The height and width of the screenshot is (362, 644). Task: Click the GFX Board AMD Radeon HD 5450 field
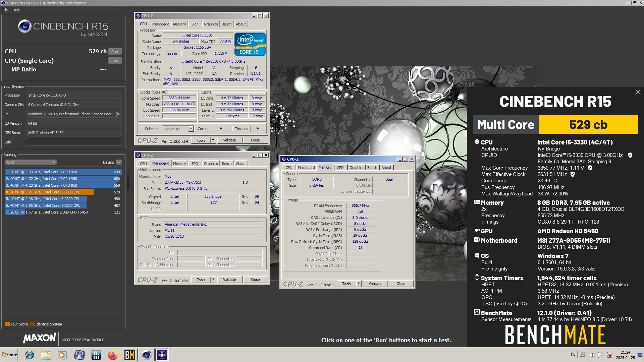tap(74, 133)
